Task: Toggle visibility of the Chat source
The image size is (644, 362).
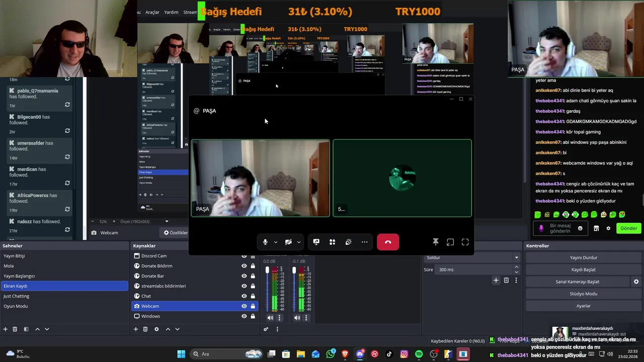Action: (x=244, y=296)
